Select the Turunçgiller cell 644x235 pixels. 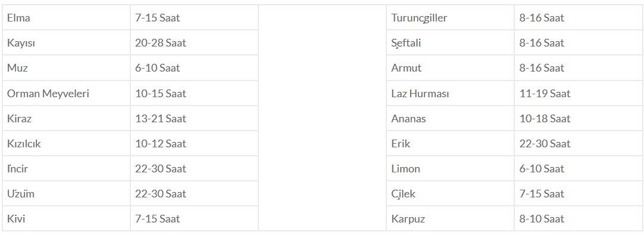pos(450,18)
